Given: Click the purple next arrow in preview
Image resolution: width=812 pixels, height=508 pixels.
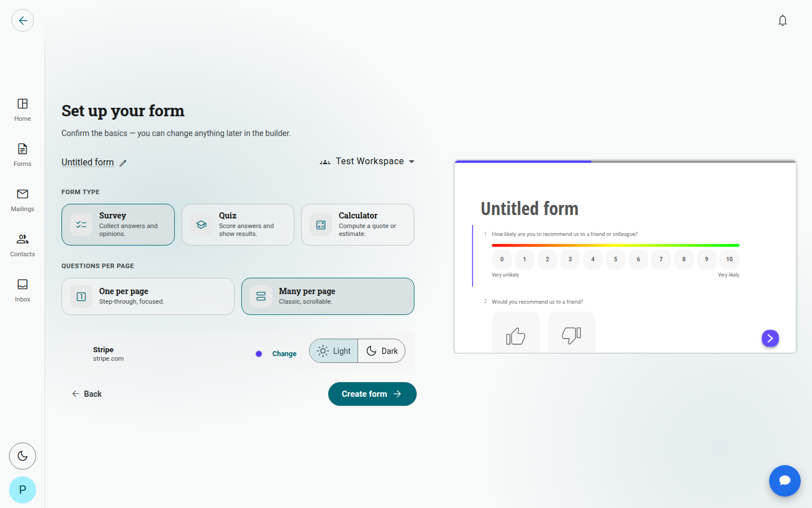Looking at the screenshot, I should (x=770, y=338).
